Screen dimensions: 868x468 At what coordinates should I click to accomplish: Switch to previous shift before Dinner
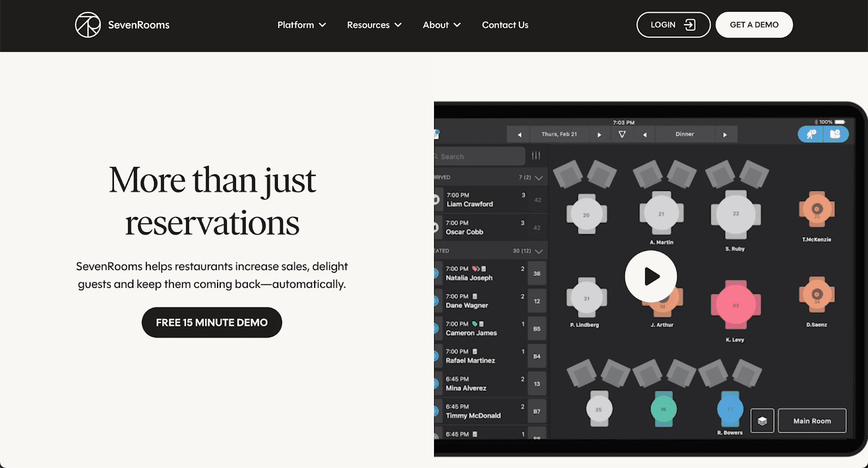[644, 134]
